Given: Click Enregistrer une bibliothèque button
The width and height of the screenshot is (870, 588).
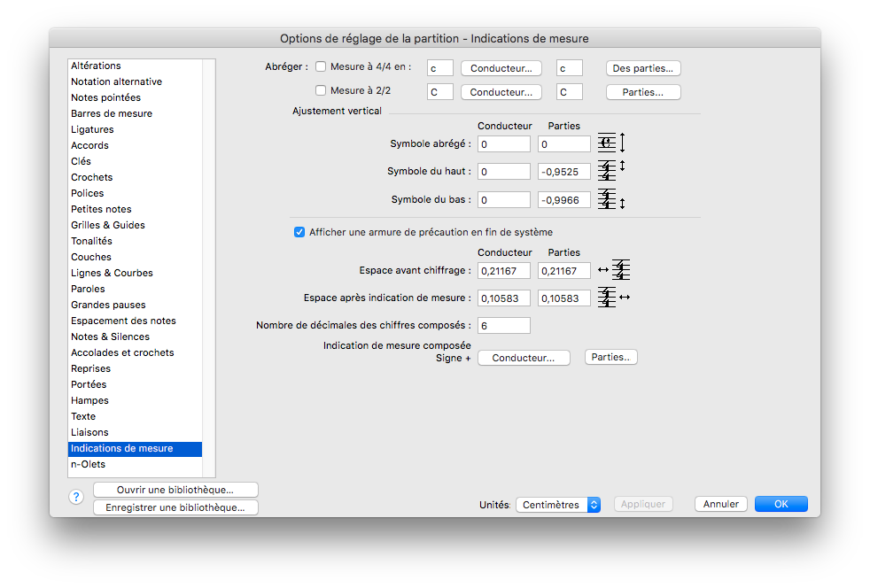Looking at the screenshot, I should coord(175,507).
